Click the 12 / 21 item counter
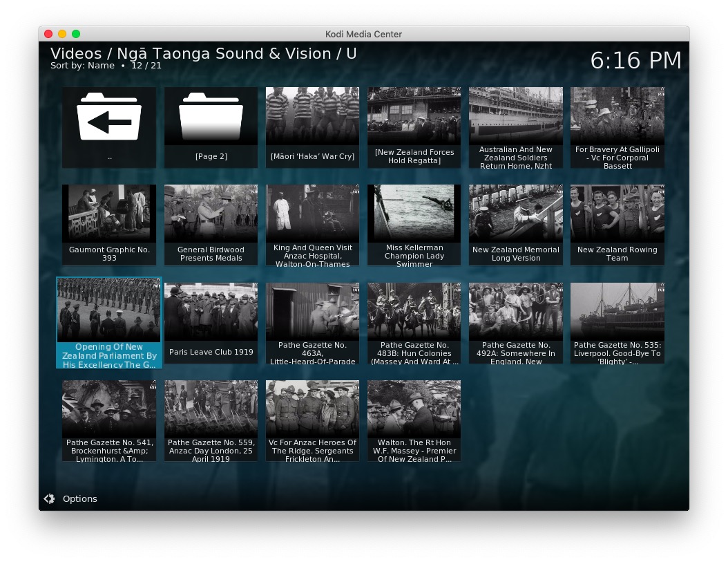 tap(146, 66)
